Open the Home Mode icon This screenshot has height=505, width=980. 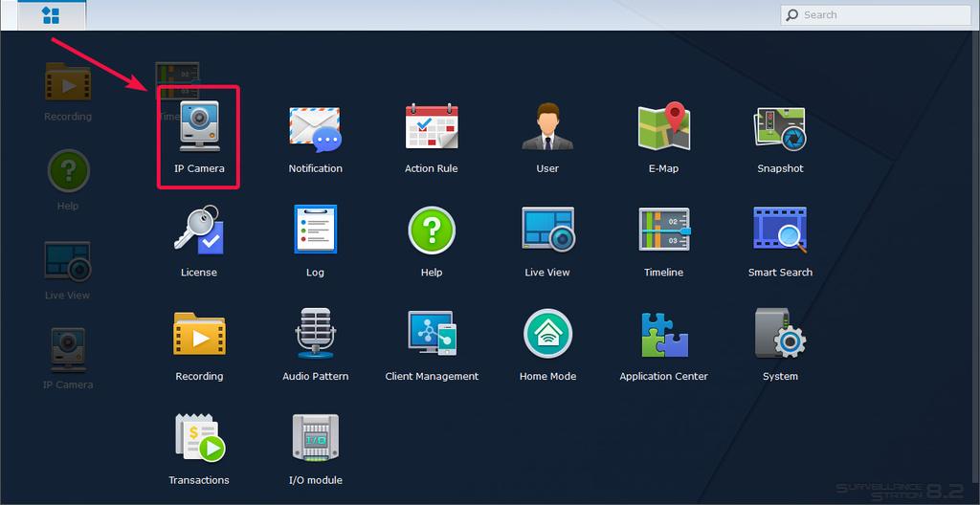(x=547, y=333)
